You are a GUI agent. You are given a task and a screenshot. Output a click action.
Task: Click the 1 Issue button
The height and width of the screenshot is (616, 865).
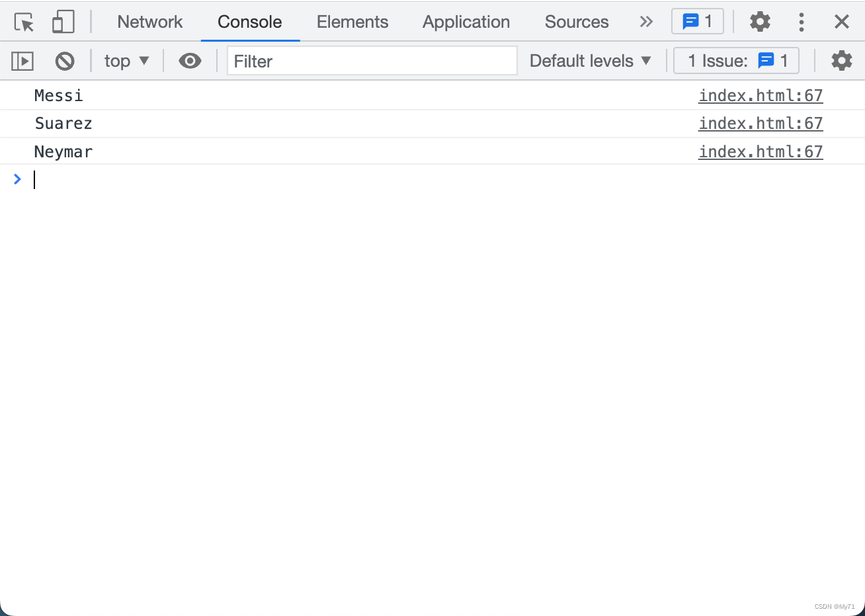pos(736,61)
